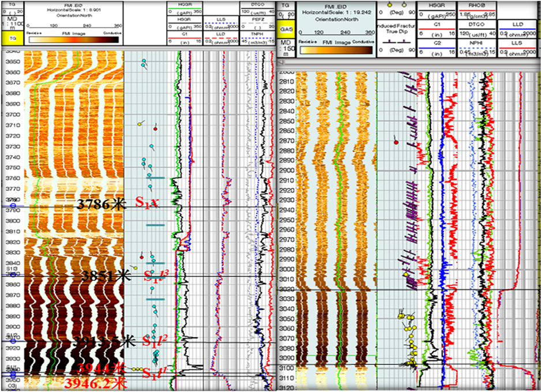Click the three yellow dip dots near 3944
The width and height of the screenshot is (541, 392).
click(x=137, y=369)
